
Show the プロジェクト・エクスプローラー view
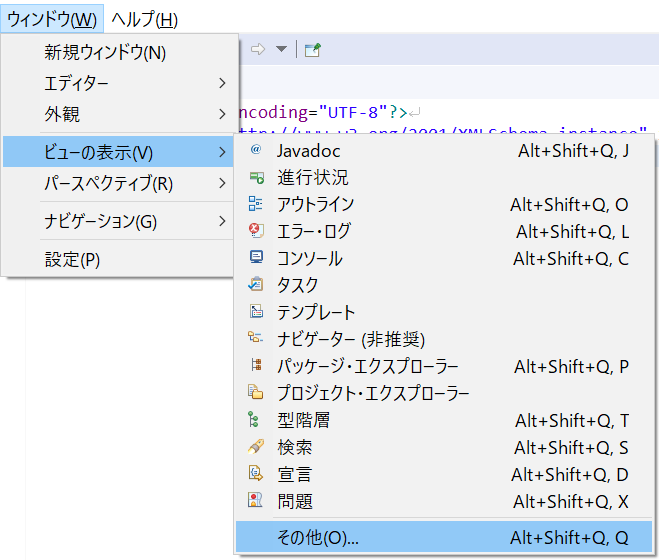click(444, 393)
